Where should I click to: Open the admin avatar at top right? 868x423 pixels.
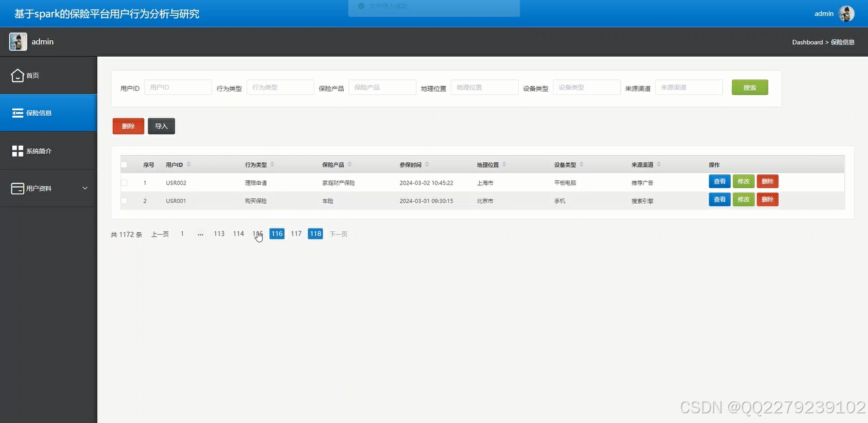(847, 13)
